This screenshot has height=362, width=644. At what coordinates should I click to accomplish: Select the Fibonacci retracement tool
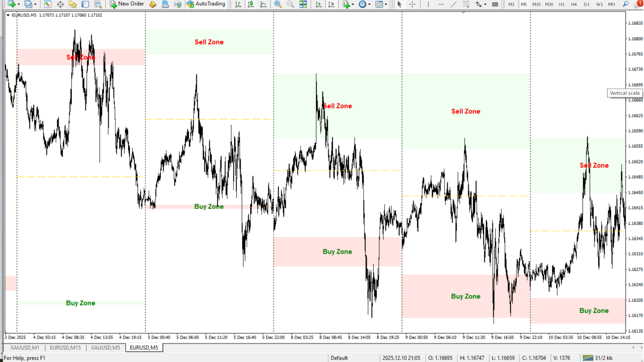point(466,4)
